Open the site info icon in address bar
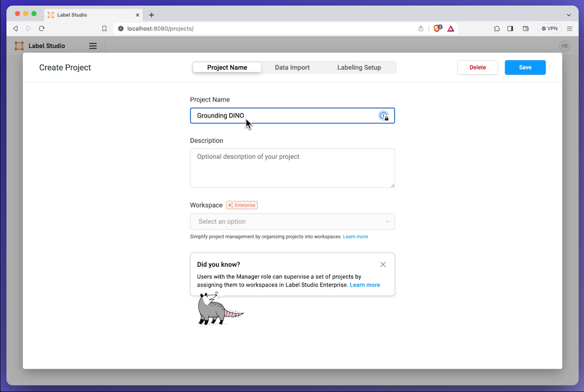 [121, 29]
